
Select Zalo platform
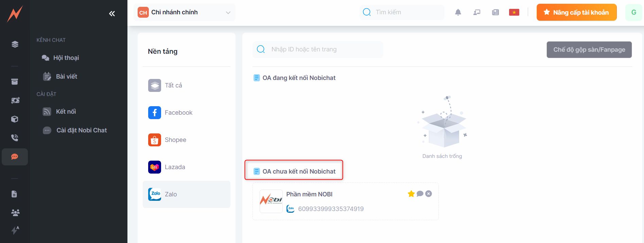click(x=187, y=194)
